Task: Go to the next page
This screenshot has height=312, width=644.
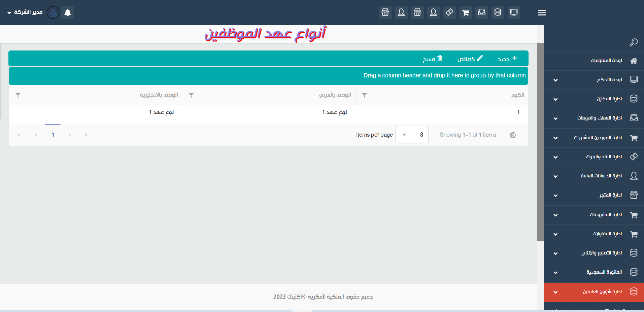Action: 70,135
